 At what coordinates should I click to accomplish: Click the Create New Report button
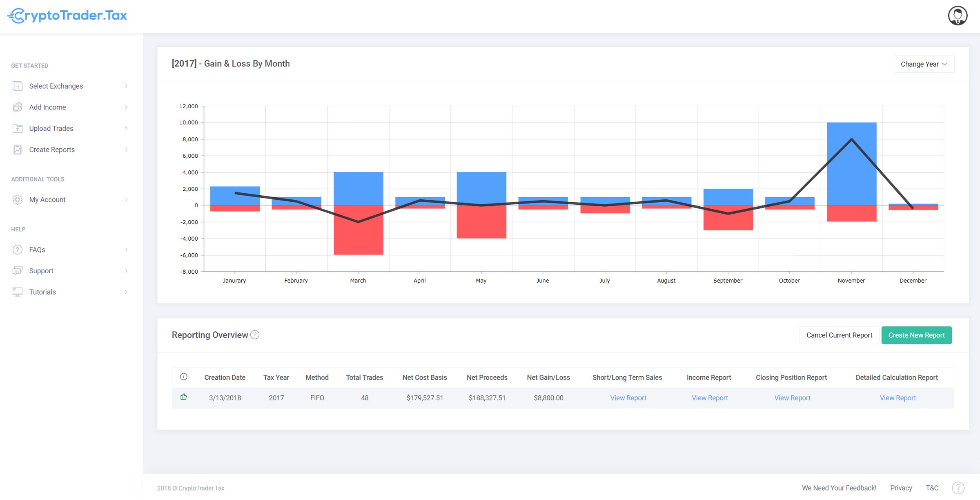916,335
